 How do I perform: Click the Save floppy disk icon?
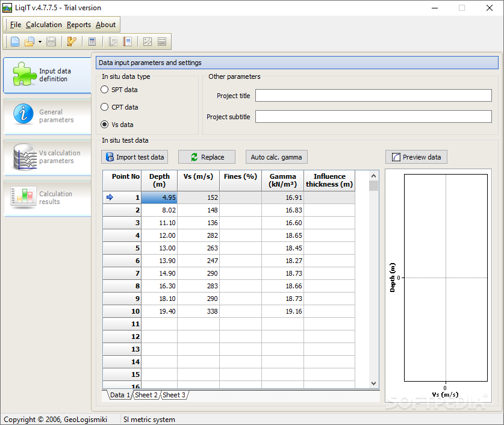point(51,42)
